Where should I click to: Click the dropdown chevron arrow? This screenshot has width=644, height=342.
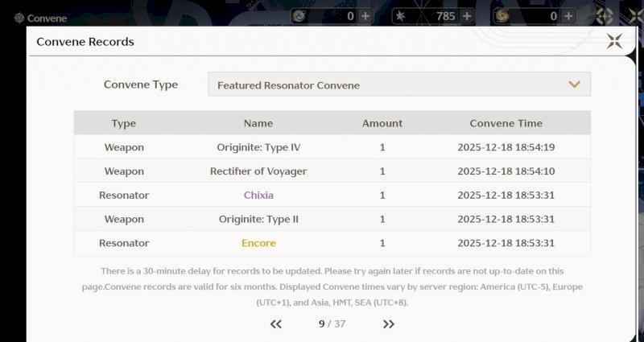pos(574,84)
